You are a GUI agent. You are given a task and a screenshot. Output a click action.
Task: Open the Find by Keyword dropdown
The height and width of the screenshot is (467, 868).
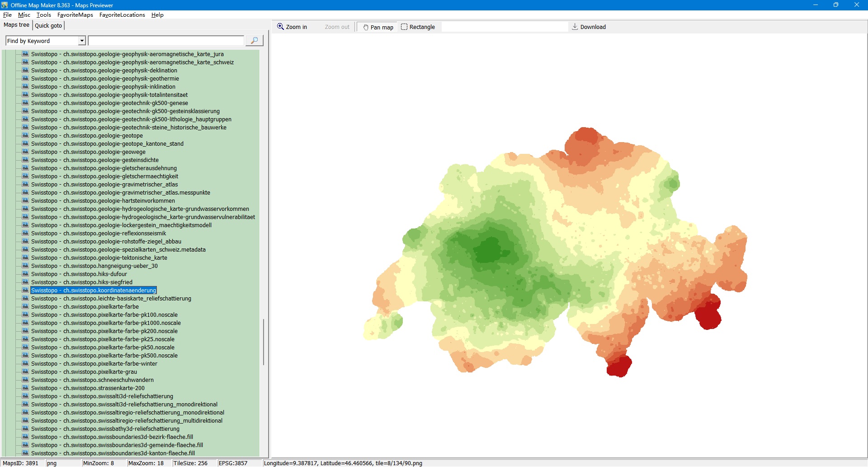click(x=82, y=41)
